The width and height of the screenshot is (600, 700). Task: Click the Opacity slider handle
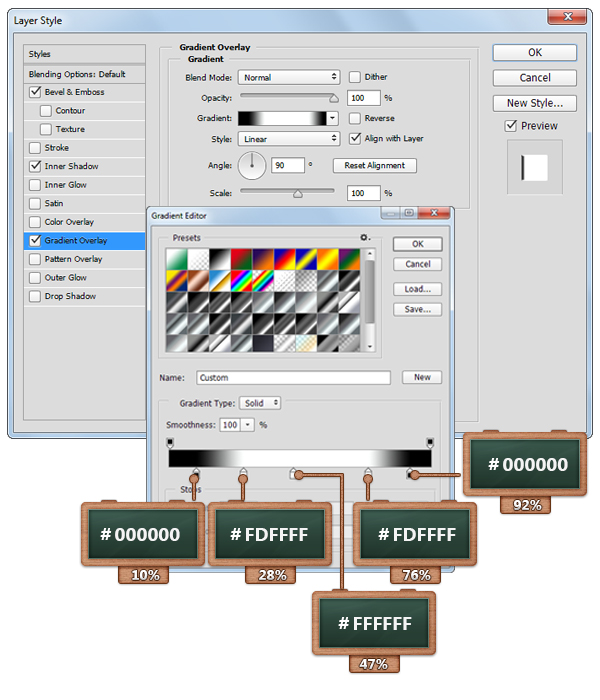333,98
